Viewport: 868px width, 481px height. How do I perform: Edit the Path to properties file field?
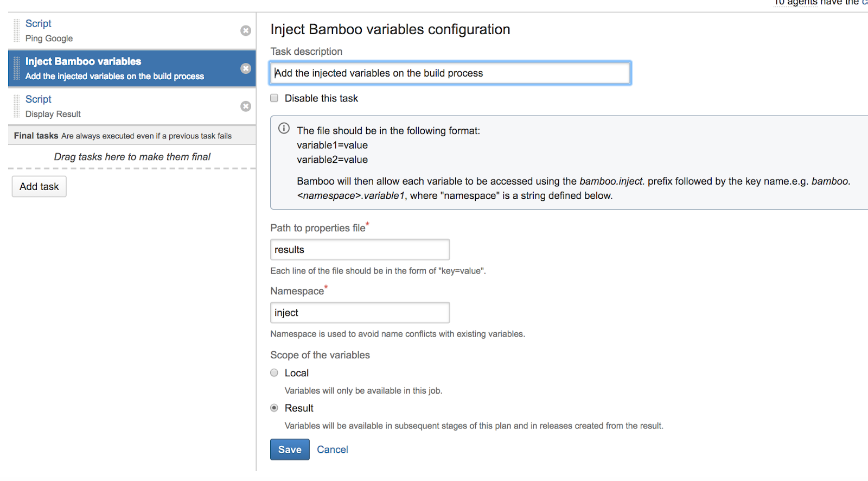[360, 250]
